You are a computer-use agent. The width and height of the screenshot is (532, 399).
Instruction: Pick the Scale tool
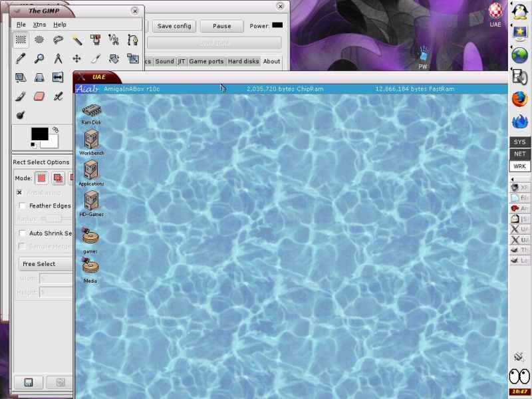(132, 59)
